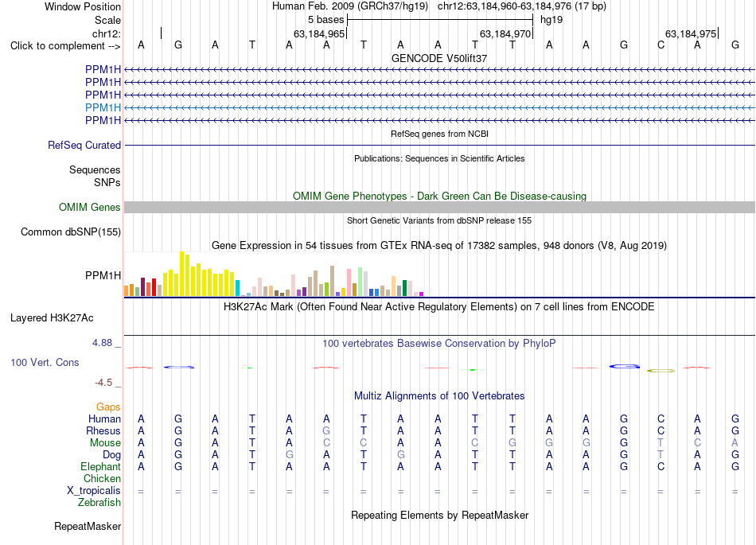Click the 63,184,970 coordinate label
This screenshot has width=756, height=545.
(x=505, y=33)
